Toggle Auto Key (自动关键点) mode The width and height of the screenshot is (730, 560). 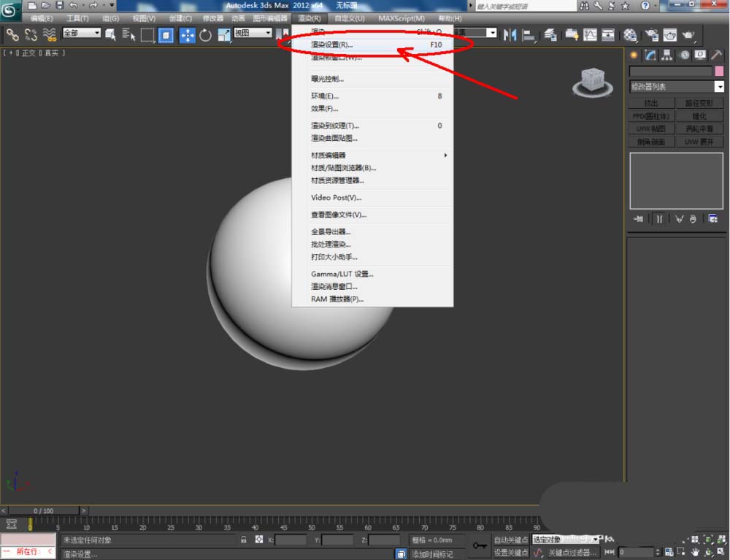coord(511,540)
